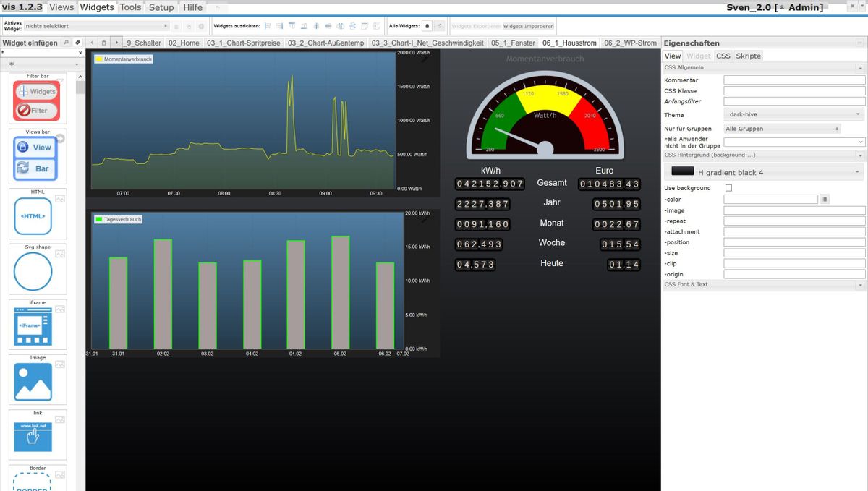Click the Widgets Importieren button

529,26
